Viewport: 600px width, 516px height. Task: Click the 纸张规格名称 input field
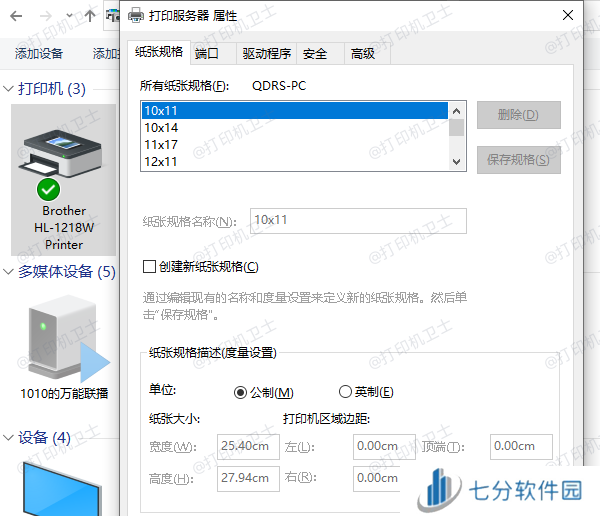(x=358, y=221)
